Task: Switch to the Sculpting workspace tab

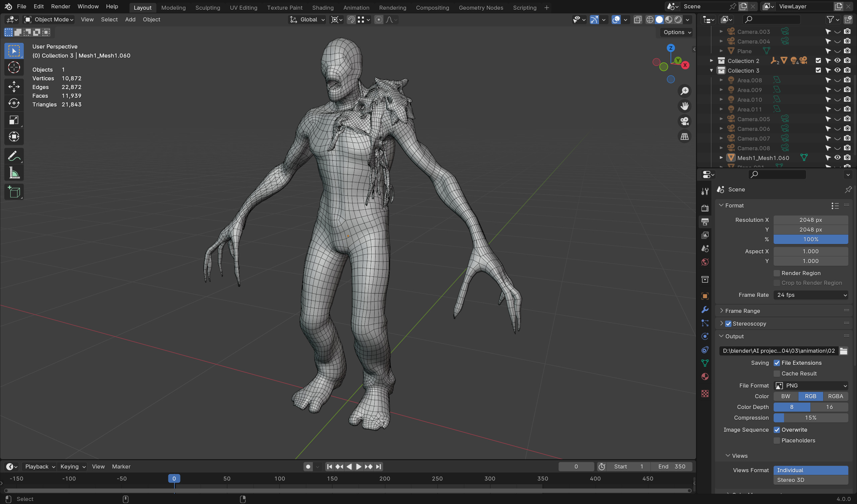Action: tap(208, 7)
